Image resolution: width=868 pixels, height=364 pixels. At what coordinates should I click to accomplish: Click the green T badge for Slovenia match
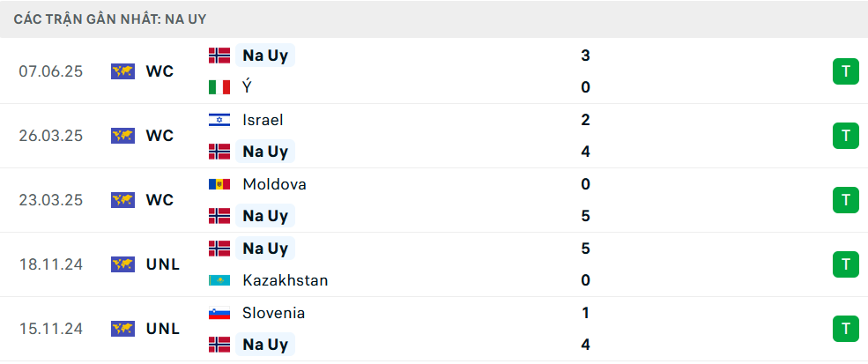845,329
